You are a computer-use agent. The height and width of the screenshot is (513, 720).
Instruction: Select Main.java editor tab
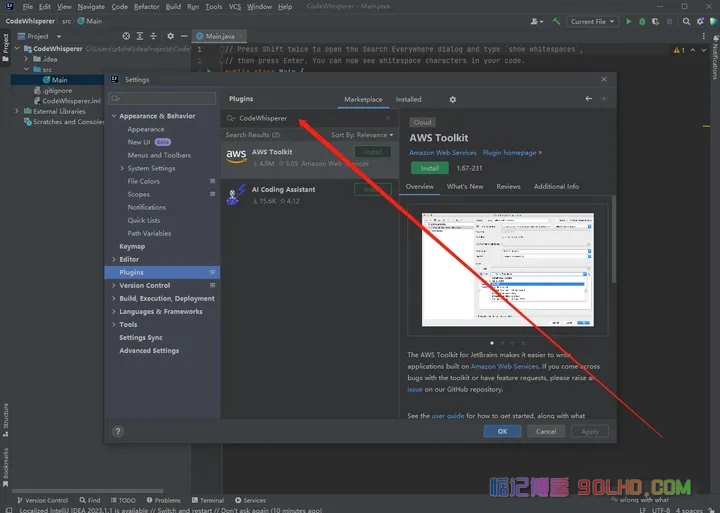[219, 36]
